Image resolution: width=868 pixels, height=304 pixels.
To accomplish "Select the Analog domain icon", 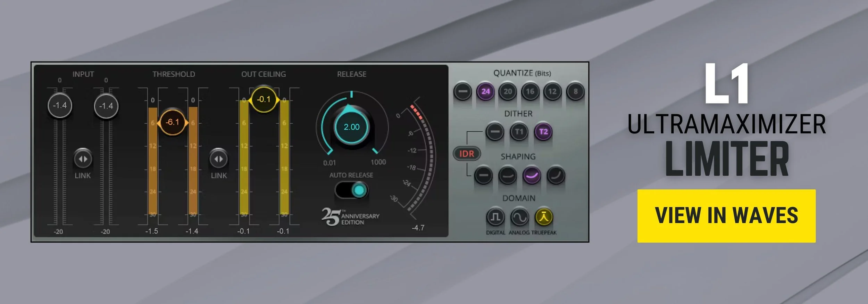I will click(x=519, y=217).
